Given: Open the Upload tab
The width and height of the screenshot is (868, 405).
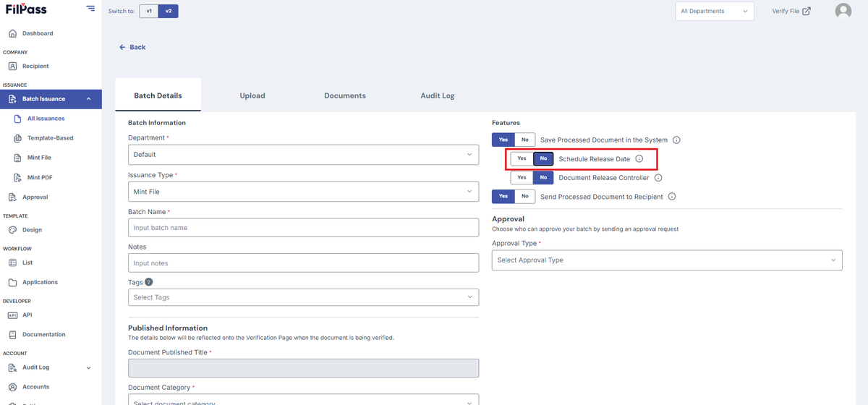Looking at the screenshot, I should [252, 95].
